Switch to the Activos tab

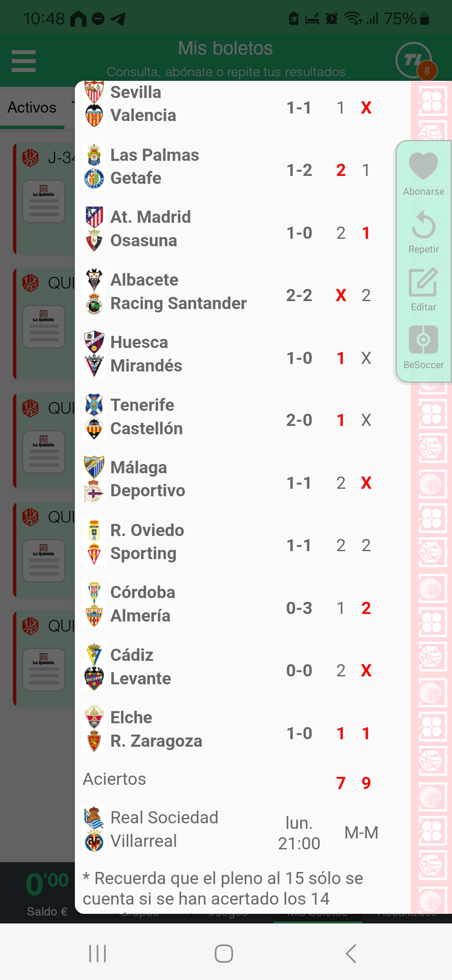click(x=32, y=108)
